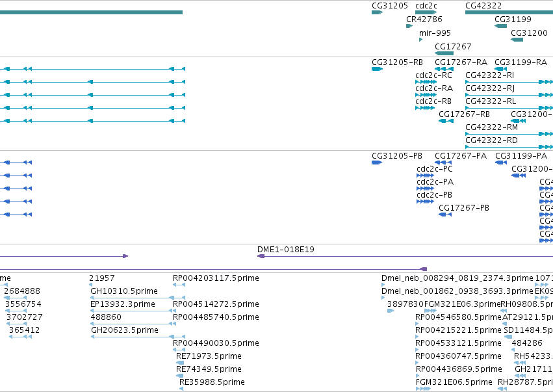The image size is (553, 392).
Task: Click the RP004485740.5prime label
Action: click(x=216, y=317)
